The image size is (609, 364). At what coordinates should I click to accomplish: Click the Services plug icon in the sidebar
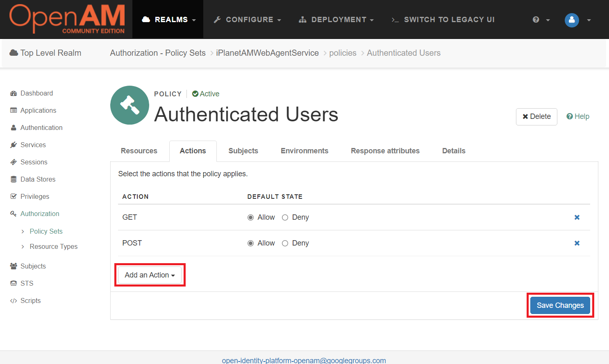tap(14, 145)
